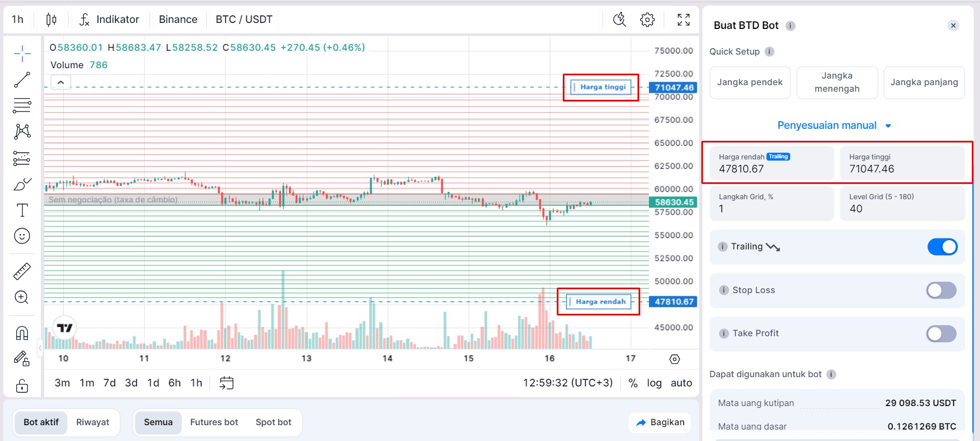Image resolution: width=980 pixels, height=441 pixels.
Task: Open the 1h timeframe selector
Action: (17, 20)
